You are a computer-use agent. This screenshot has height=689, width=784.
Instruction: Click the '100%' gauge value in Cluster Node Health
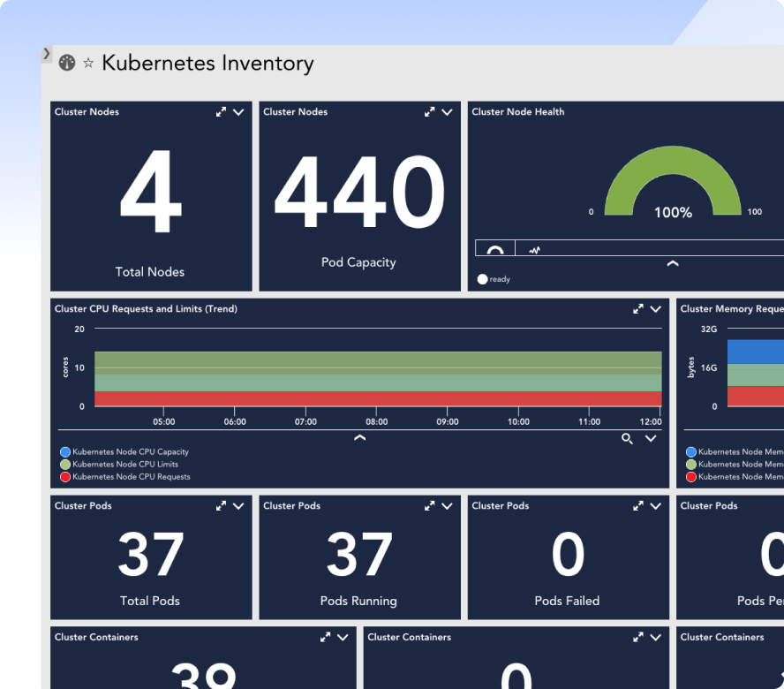(x=674, y=213)
